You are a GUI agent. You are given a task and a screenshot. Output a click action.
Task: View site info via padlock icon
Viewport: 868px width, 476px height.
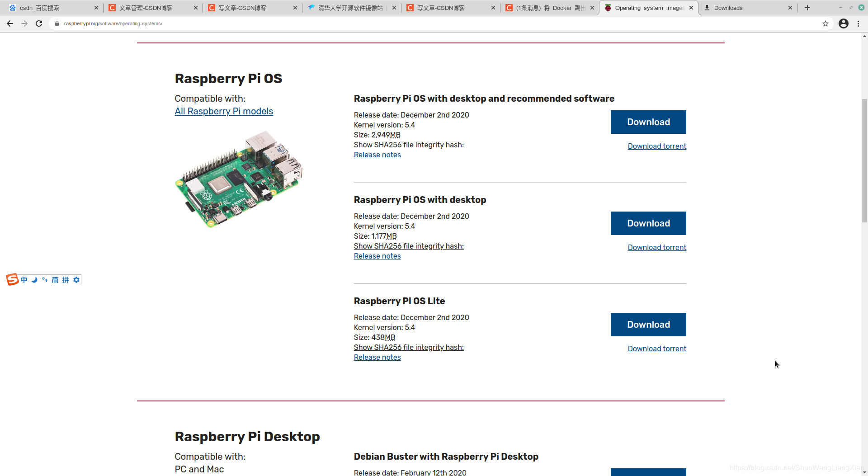tap(57, 24)
